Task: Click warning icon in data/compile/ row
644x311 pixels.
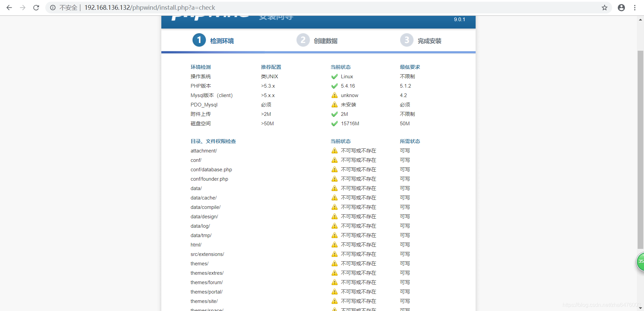Action: pos(334,207)
